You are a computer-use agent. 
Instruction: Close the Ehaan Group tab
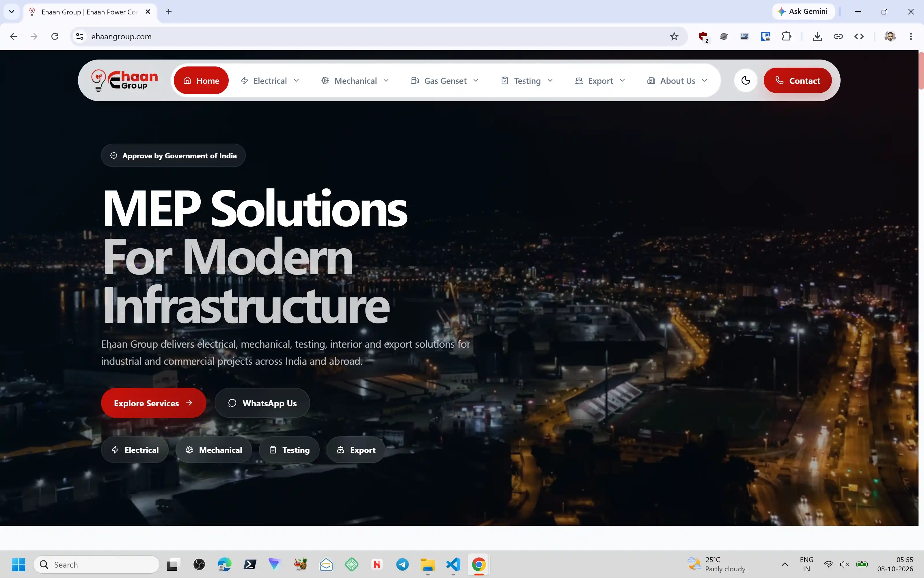pyautogui.click(x=148, y=12)
